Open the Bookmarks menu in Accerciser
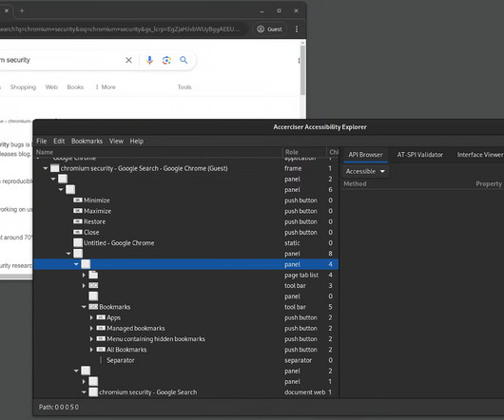The width and height of the screenshot is (504, 420). point(87,141)
